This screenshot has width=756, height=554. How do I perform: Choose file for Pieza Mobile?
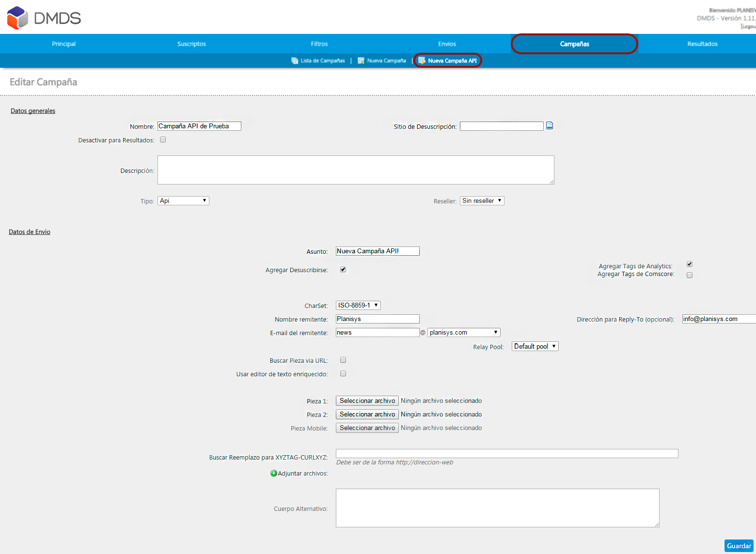tap(367, 428)
